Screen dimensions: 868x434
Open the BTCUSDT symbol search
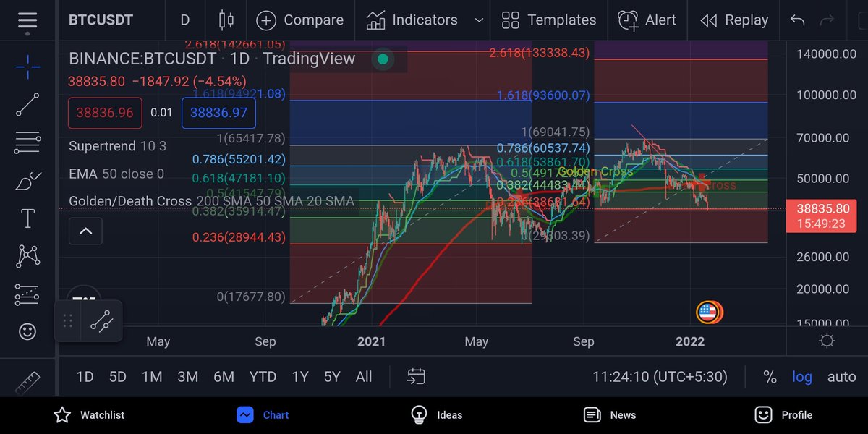pyautogui.click(x=101, y=20)
